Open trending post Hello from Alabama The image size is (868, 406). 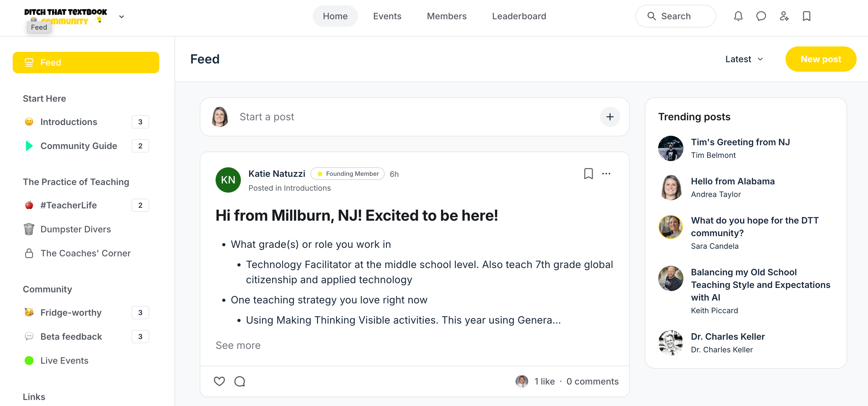click(x=732, y=181)
